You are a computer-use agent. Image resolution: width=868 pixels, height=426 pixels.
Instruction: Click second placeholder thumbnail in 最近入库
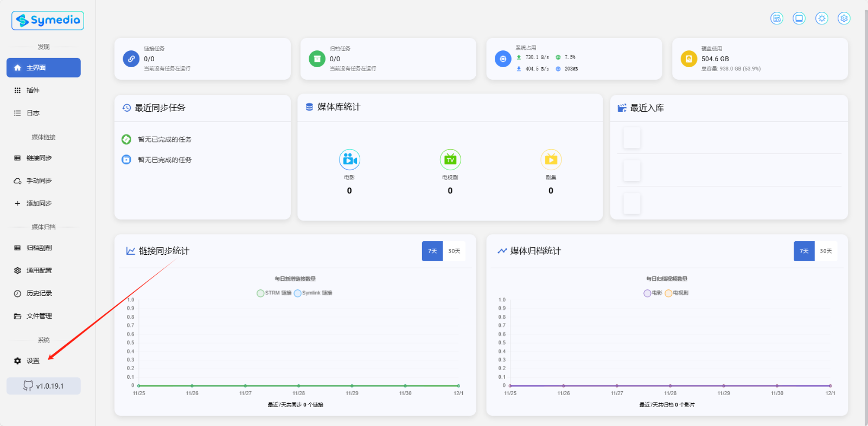[x=632, y=171]
